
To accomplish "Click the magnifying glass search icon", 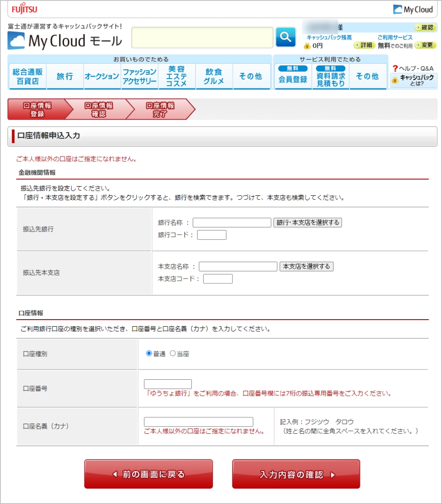I will point(286,37).
